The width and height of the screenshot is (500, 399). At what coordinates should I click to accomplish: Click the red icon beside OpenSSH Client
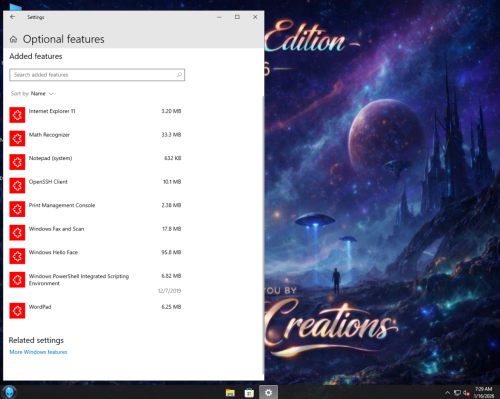pyautogui.click(x=17, y=186)
